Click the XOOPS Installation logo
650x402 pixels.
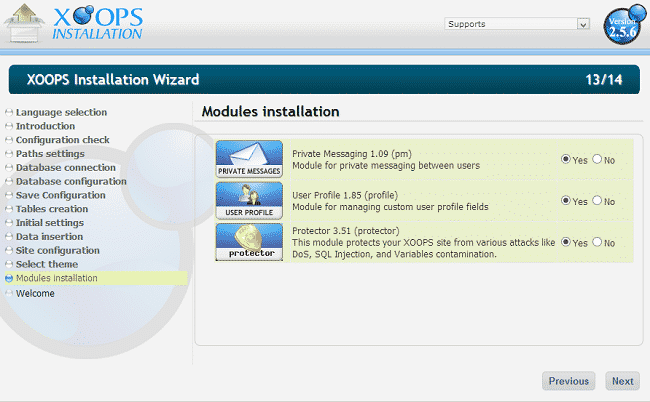[75, 24]
